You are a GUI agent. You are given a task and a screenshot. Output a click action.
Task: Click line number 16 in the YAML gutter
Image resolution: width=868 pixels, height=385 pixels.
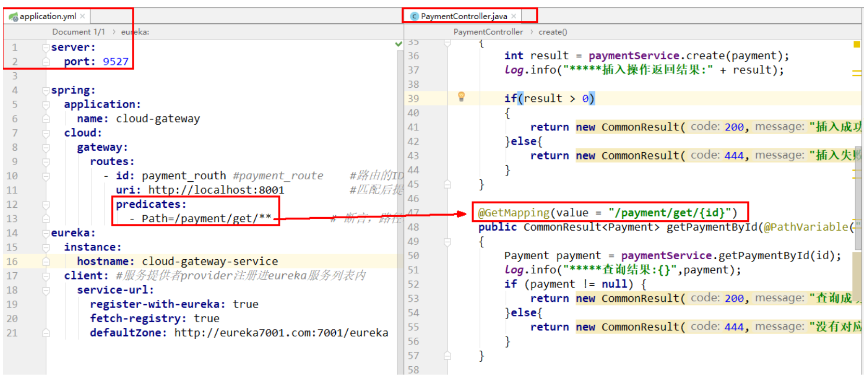coord(12,261)
